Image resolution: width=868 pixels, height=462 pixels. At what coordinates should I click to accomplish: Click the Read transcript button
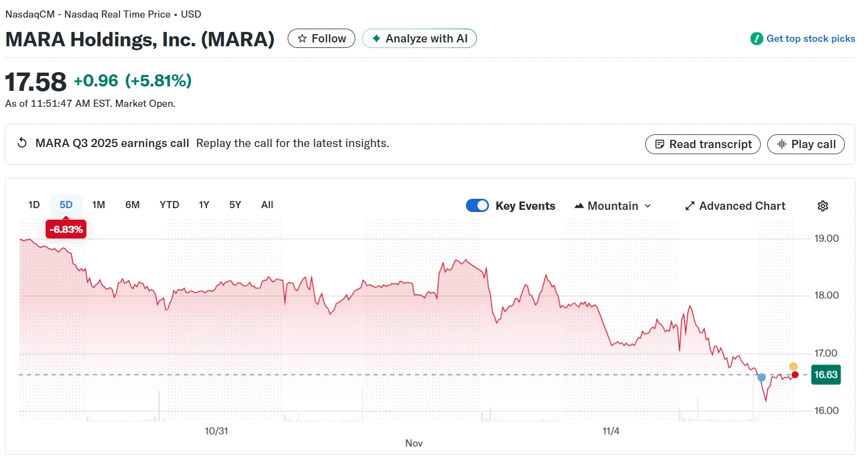(x=702, y=144)
